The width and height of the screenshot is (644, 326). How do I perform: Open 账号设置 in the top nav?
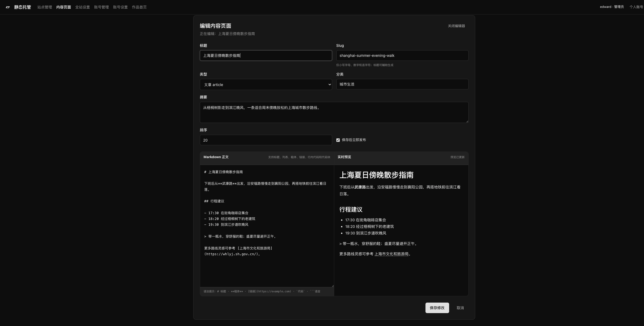tap(120, 7)
